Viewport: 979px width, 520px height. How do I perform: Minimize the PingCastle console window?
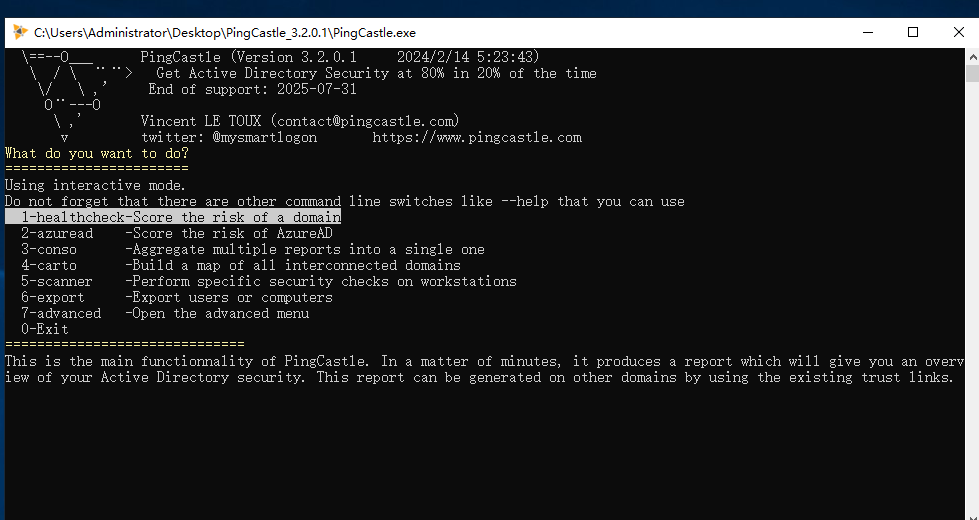point(867,32)
